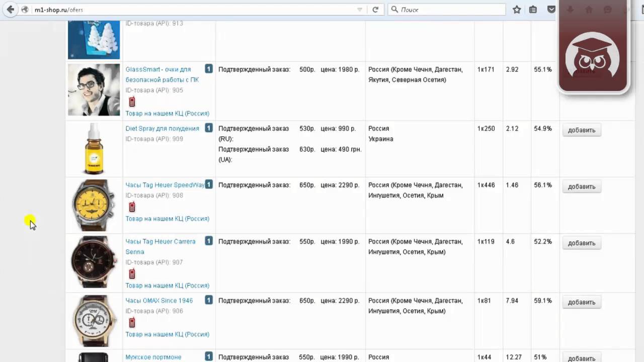644x362 pixels.
Task: Click the red phone icon under GlassSmart
Action: (x=132, y=102)
